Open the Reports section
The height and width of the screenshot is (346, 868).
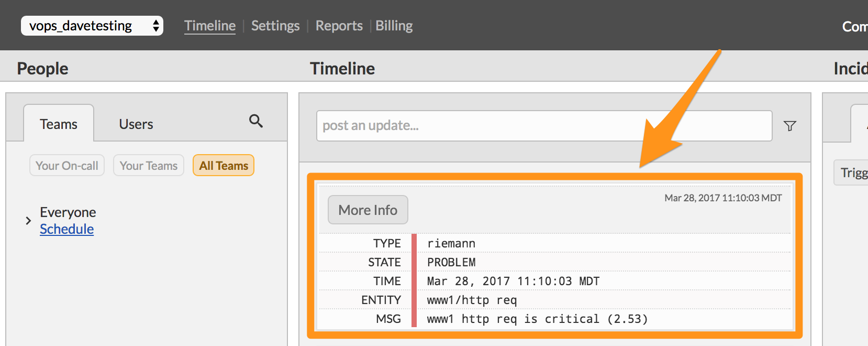(x=339, y=25)
